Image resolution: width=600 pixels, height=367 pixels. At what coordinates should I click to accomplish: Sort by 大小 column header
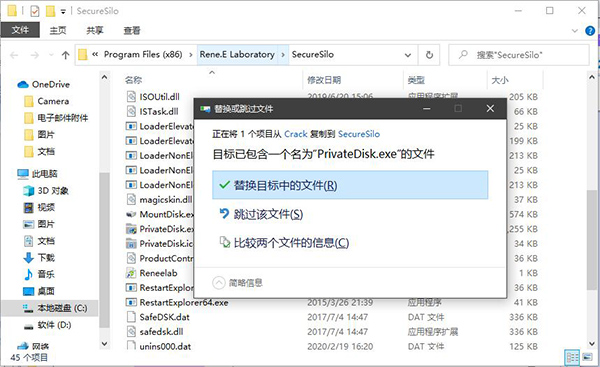click(500, 80)
